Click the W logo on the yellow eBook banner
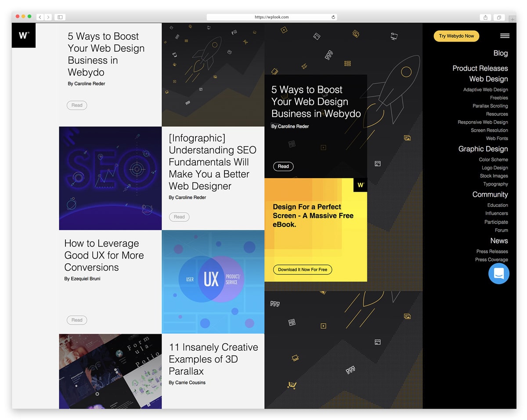This screenshot has width=527, height=420. [360, 185]
